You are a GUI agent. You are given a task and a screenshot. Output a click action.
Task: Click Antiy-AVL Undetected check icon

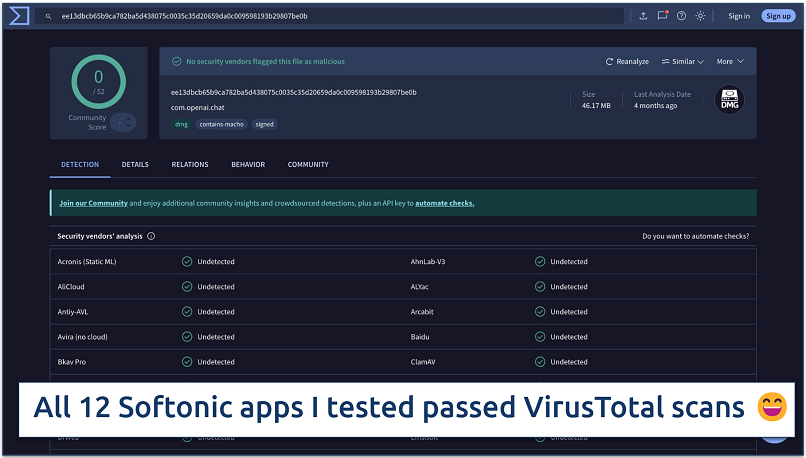187,312
